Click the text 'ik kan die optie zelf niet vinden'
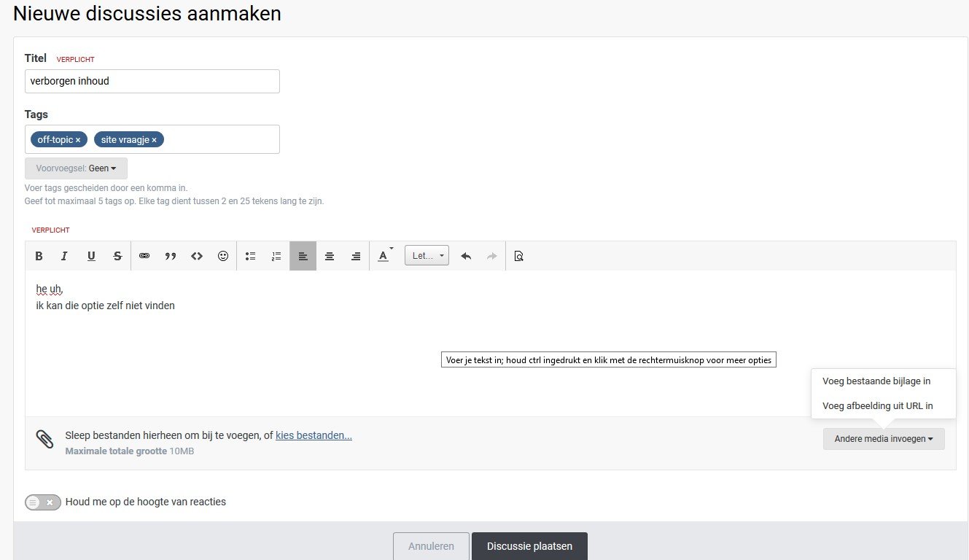 tap(105, 306)
